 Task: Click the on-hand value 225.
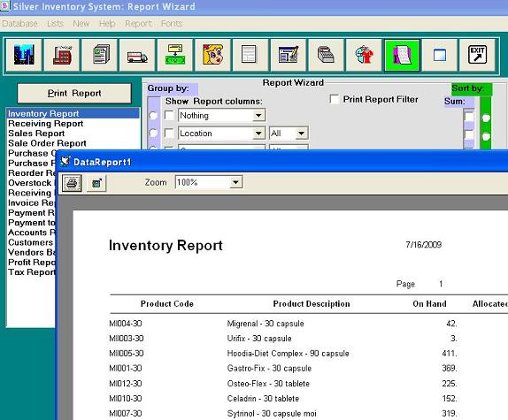click(x=450, y=384)
